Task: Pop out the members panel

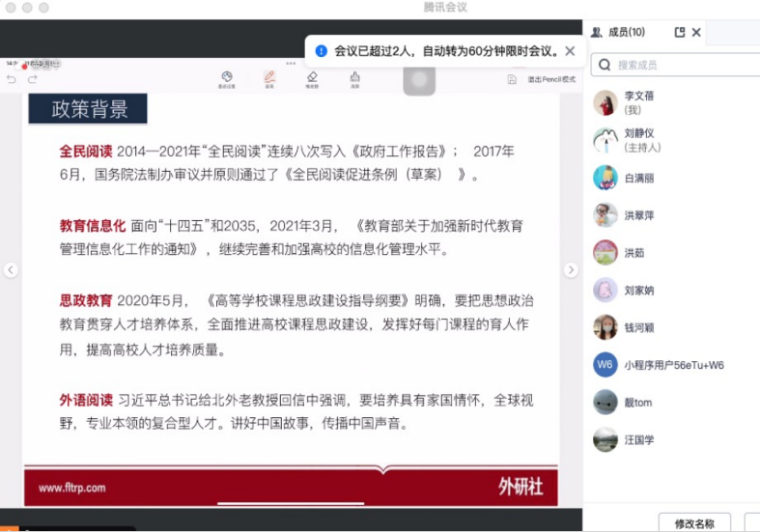Action: click(680, 32)
